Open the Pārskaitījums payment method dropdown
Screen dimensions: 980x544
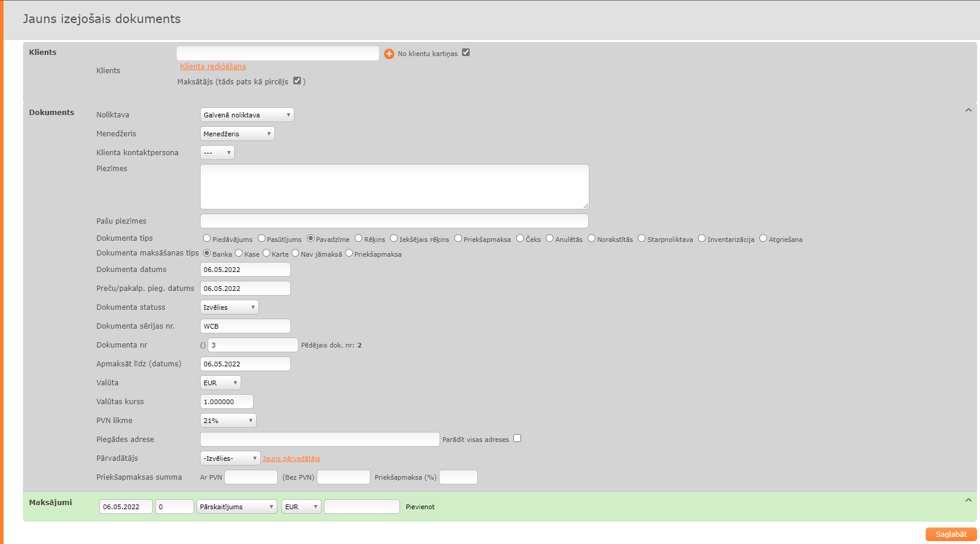[x=237, y=507]
